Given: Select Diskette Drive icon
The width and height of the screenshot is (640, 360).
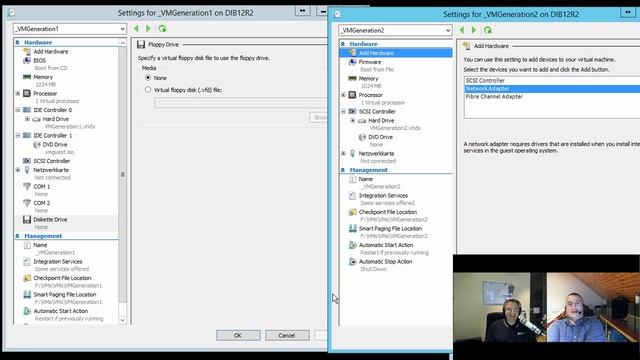Looking at the screenshot, I should [27, 220].
